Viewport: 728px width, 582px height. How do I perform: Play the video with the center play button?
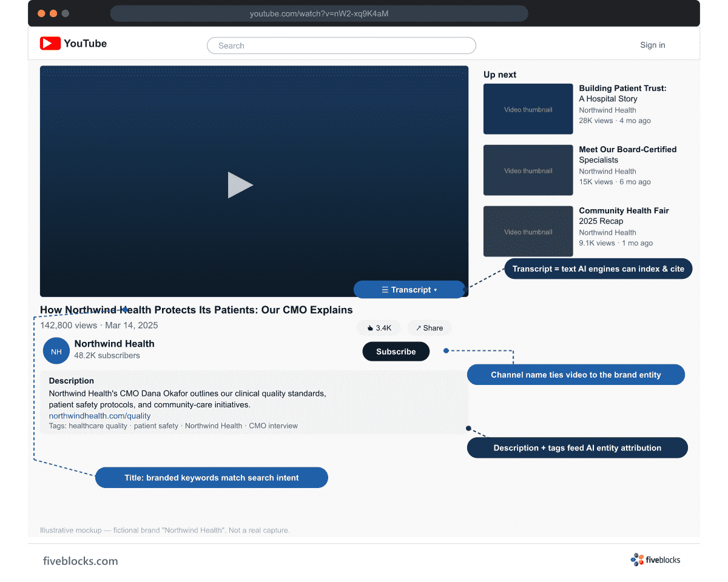point(240,185)
